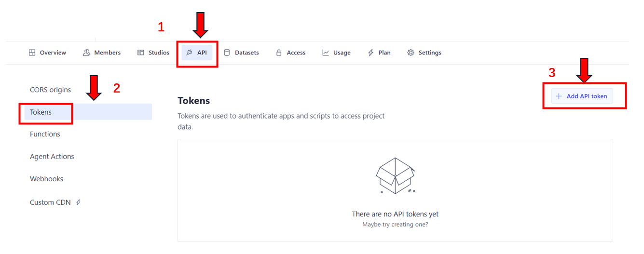Click the Tokens page heading
The height and width of the screenshot is (254, 644).
click(194, 101)
